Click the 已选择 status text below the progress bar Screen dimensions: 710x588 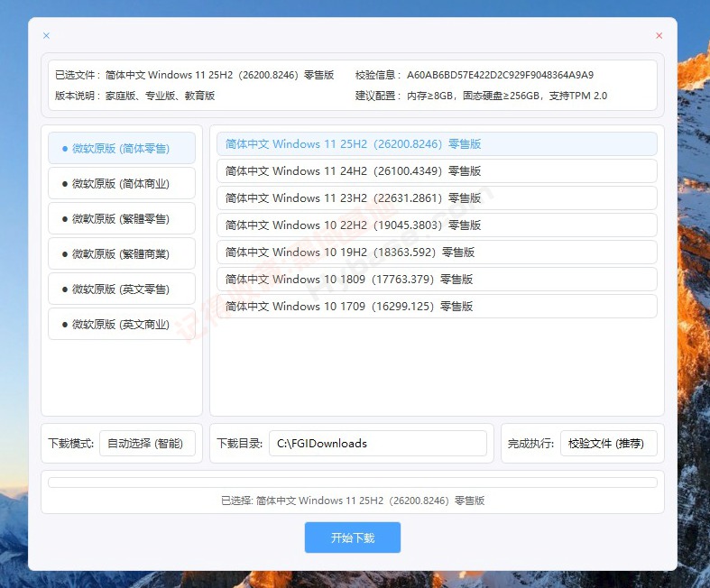352,501
